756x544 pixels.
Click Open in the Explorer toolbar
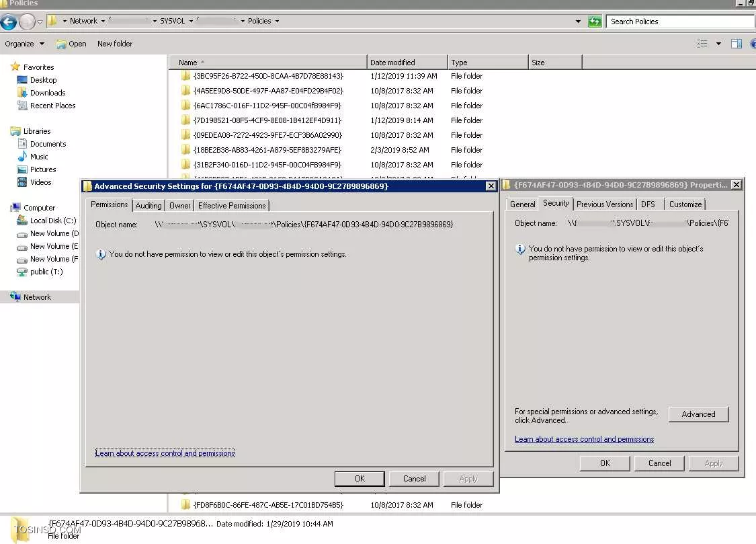tap(71, 44)
